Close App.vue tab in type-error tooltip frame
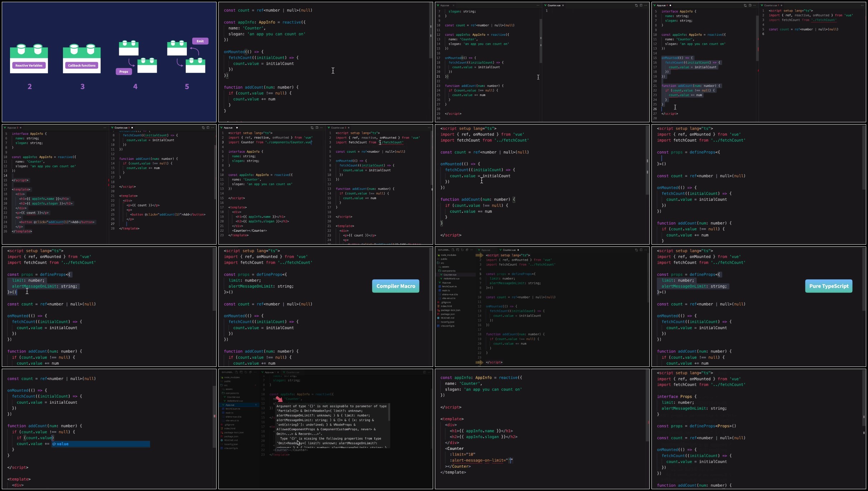Viewport: 868px width, 491px height. (278, 372)
